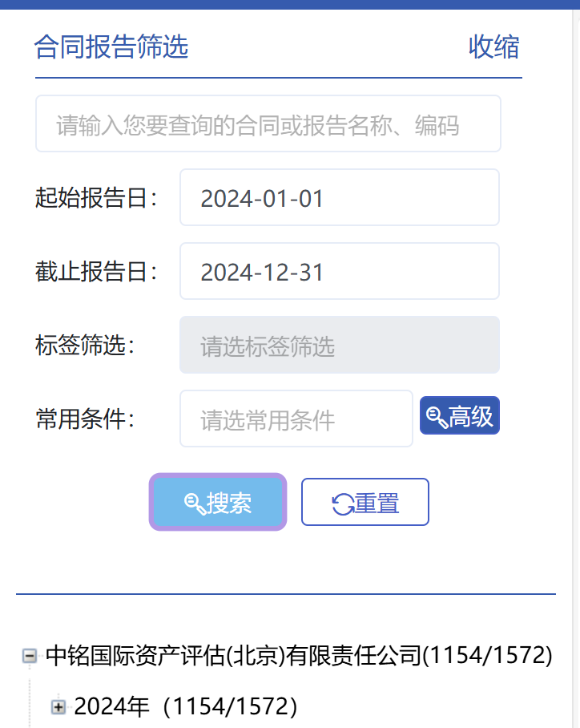
Task: Click the 起始报告日 label
Action: point(96,198)
